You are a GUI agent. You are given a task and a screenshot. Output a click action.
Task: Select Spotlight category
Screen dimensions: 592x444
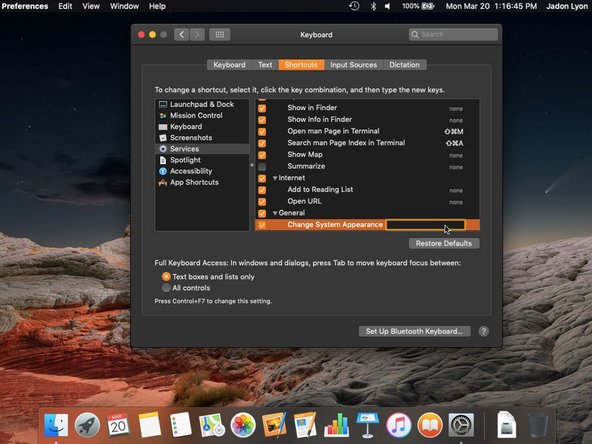[202, 160]
